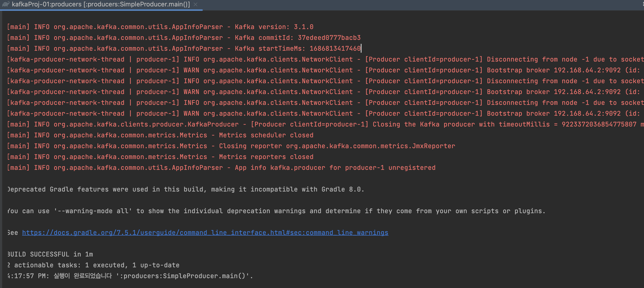This screenshot has width=644, height=288.
Task: Place the cursor on the Kafka startTimeMs line
Action: click(x=184, y=48)
